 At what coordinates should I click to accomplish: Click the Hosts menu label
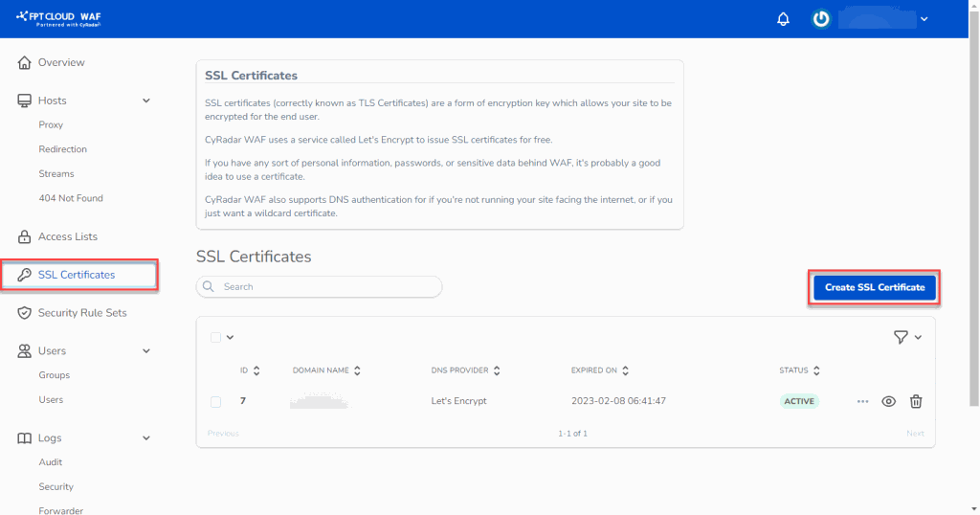click(x=52, y=101)
